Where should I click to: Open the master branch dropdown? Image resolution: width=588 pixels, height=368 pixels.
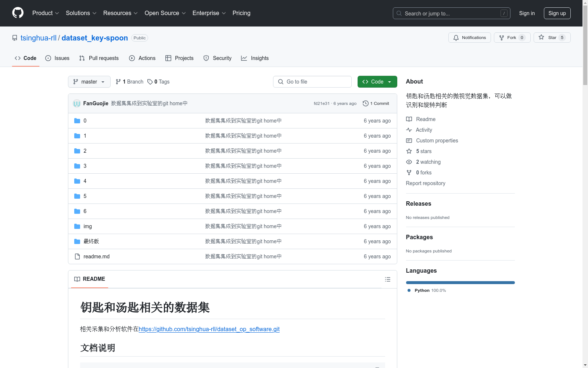89,82
